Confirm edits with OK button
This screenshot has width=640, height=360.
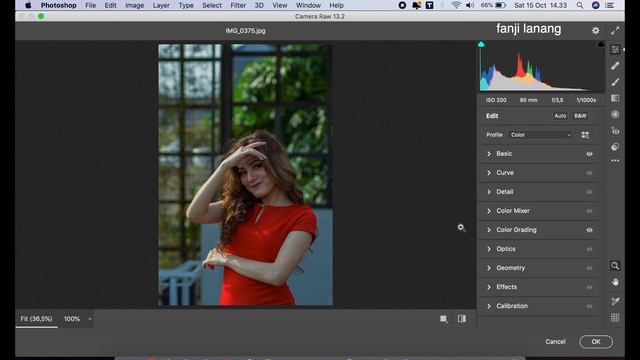596,342
